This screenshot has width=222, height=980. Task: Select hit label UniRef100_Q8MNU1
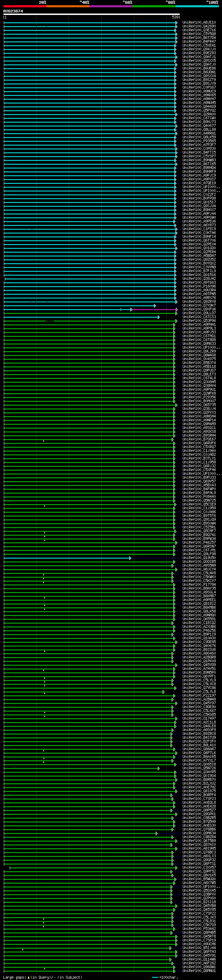(199, 971)
